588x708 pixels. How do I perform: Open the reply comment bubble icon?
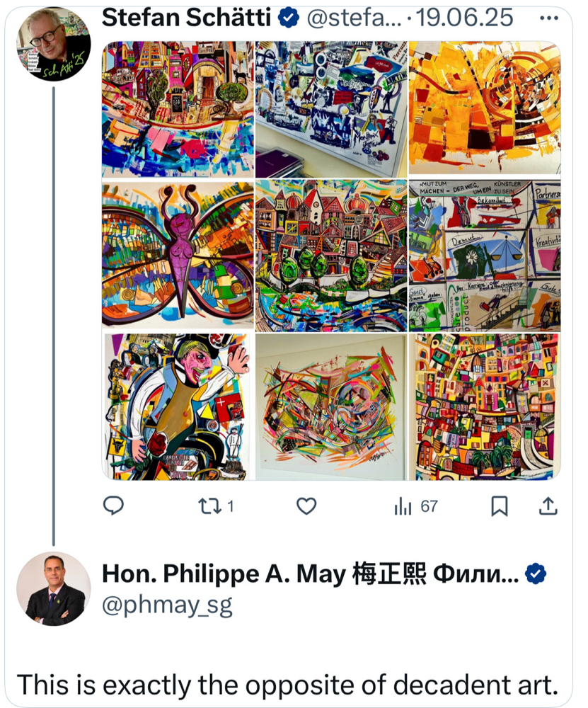coord(113,506)
